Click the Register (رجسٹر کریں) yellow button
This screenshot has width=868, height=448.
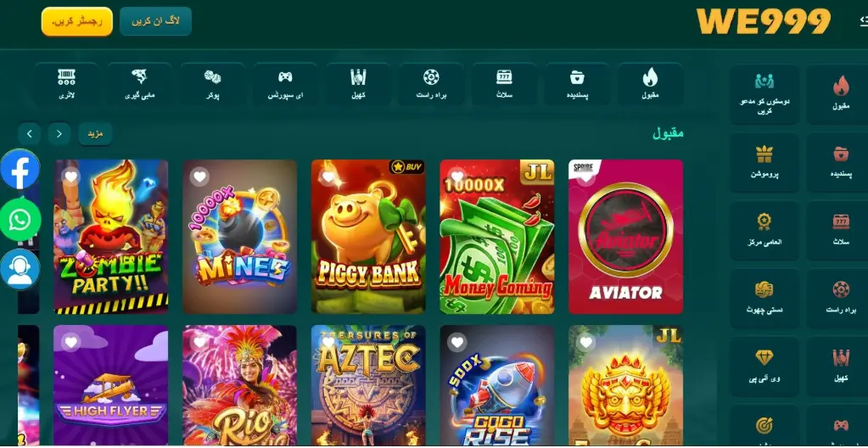[77, 22]
